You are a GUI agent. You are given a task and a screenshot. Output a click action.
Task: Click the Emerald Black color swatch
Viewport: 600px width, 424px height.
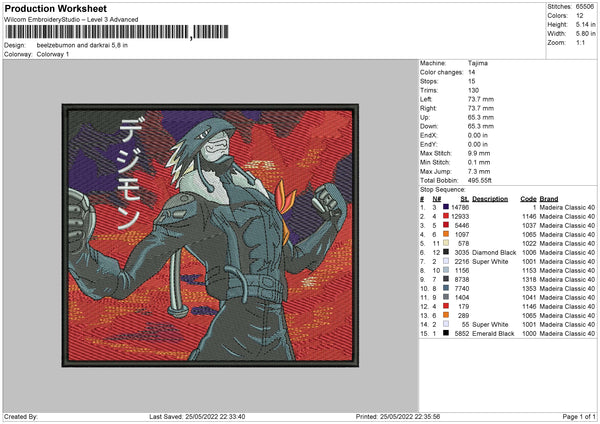tap(446, 333)
